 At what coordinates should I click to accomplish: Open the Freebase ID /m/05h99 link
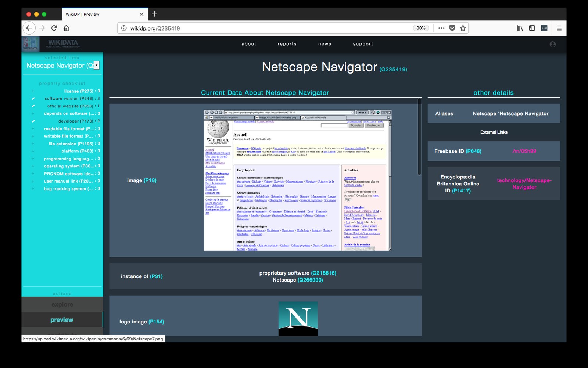pos(524,151)
